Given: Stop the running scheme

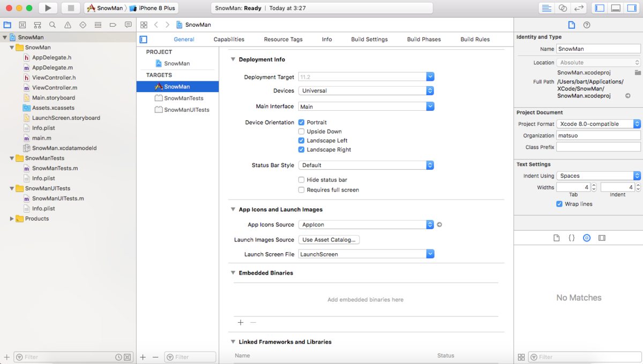Looking at the screenshot, I should [70, 8].
